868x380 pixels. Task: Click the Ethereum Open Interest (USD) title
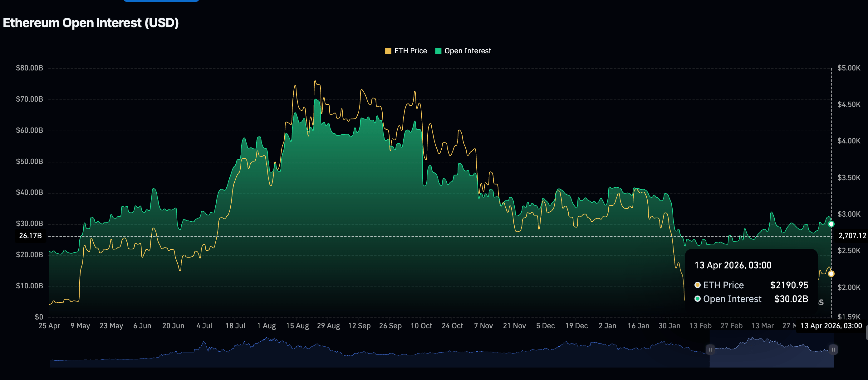[91, 23]
